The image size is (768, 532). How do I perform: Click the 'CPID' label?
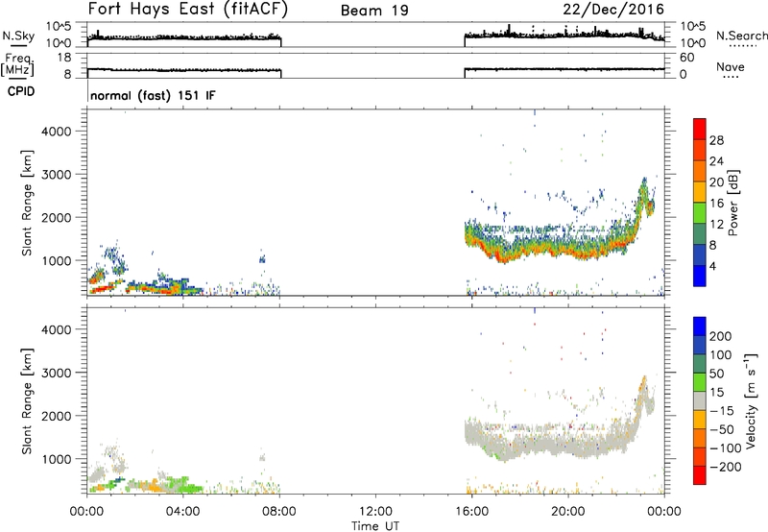point(21,91)
